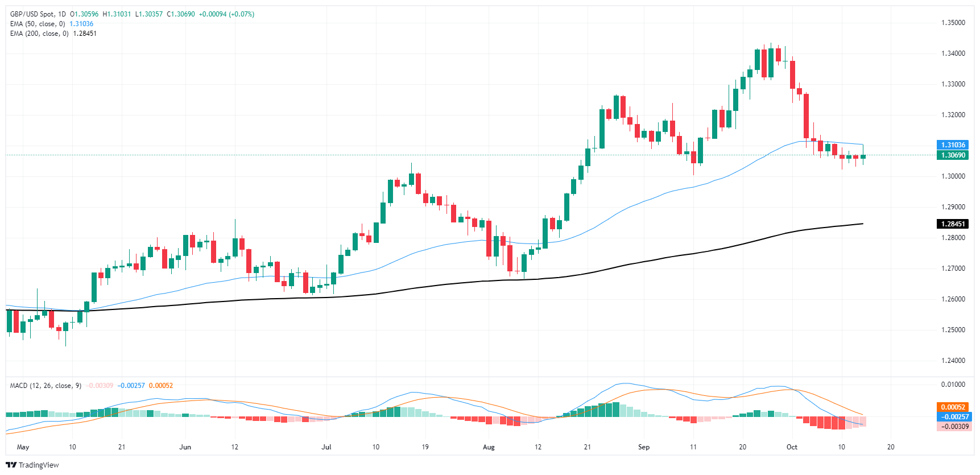The width and height of the screenshot is (980, 475).
Task: Click the orange 0.00052 MACD signal tag
Action: point(952,407)
